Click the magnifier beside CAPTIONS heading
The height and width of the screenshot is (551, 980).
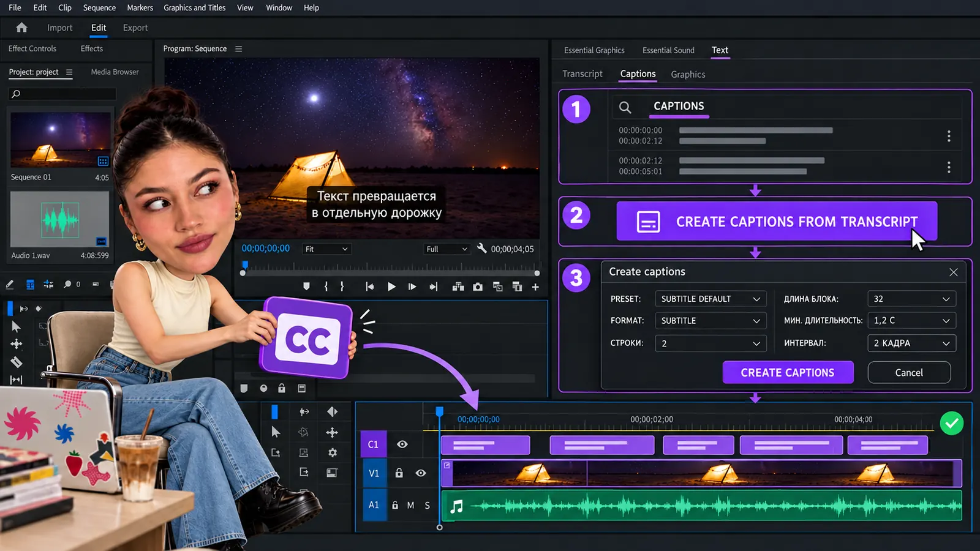[x=625, y=107]
